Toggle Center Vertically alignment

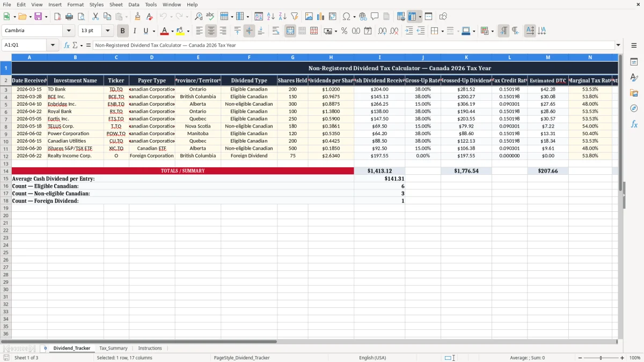point(249,31)
